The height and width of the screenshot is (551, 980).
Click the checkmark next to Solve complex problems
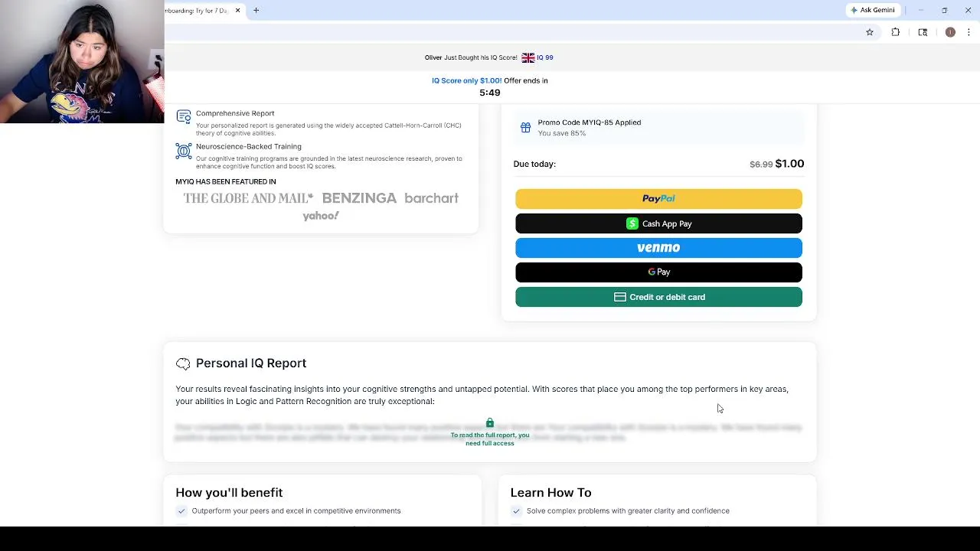(516, 510)
